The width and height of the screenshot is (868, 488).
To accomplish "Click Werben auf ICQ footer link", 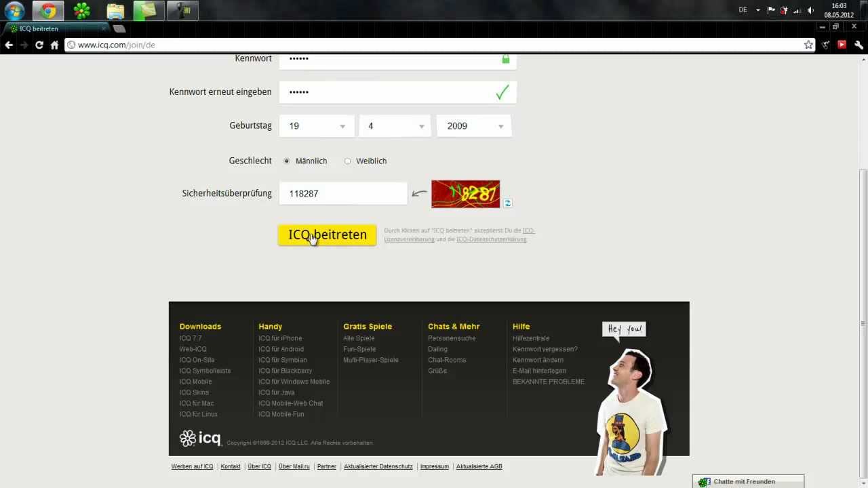I will coord(192,466).
